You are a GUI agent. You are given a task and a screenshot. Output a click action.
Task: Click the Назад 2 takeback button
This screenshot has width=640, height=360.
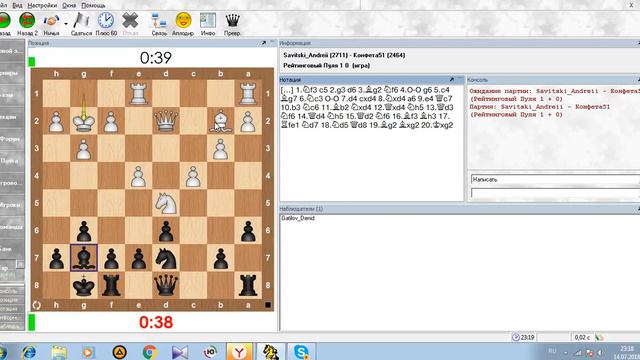(27, 24)
